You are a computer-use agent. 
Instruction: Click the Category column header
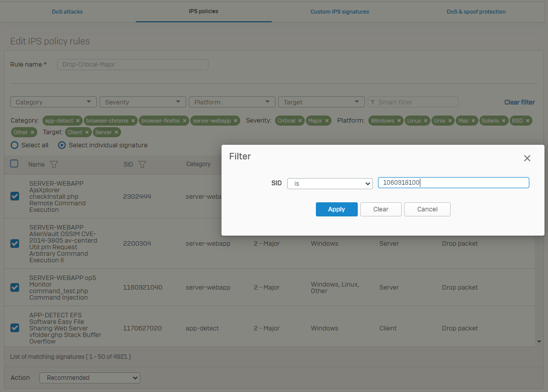point(198,164)
